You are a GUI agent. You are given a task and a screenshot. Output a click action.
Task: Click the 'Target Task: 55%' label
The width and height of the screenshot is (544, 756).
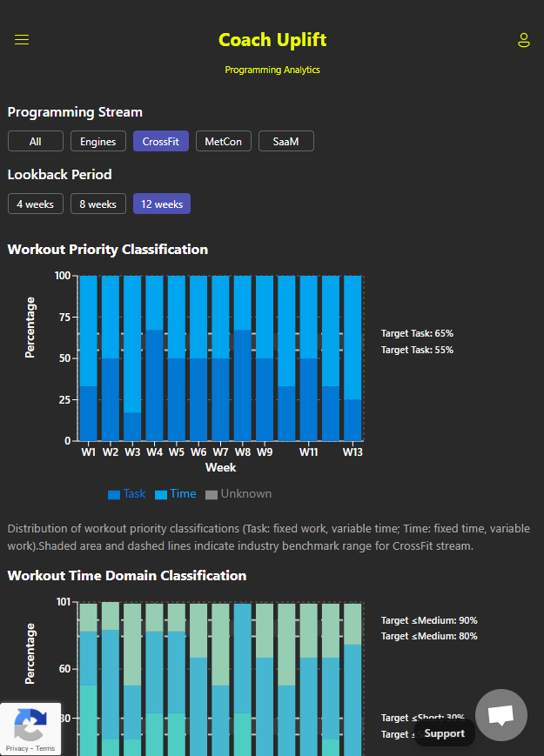point(417,350)
